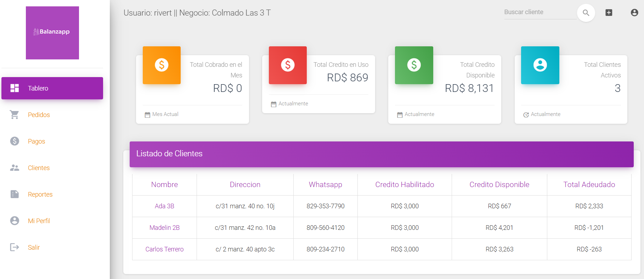Click the add plus icon in header
Screen dimensions: 644x279
click(x=609, y=13)
